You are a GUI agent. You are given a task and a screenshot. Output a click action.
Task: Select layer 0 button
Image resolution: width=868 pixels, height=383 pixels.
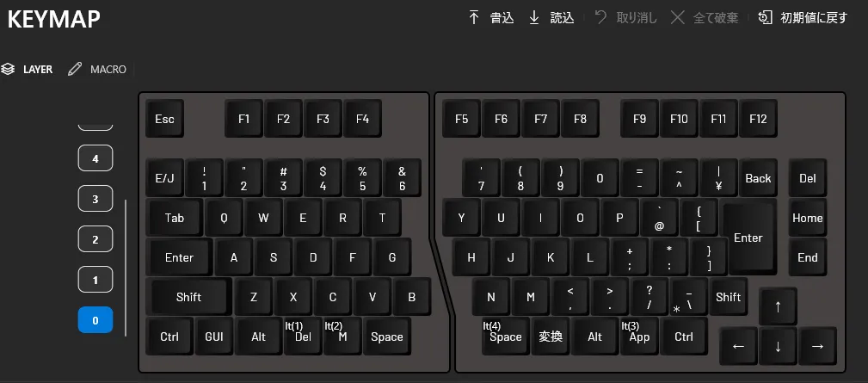pos(95,320)
